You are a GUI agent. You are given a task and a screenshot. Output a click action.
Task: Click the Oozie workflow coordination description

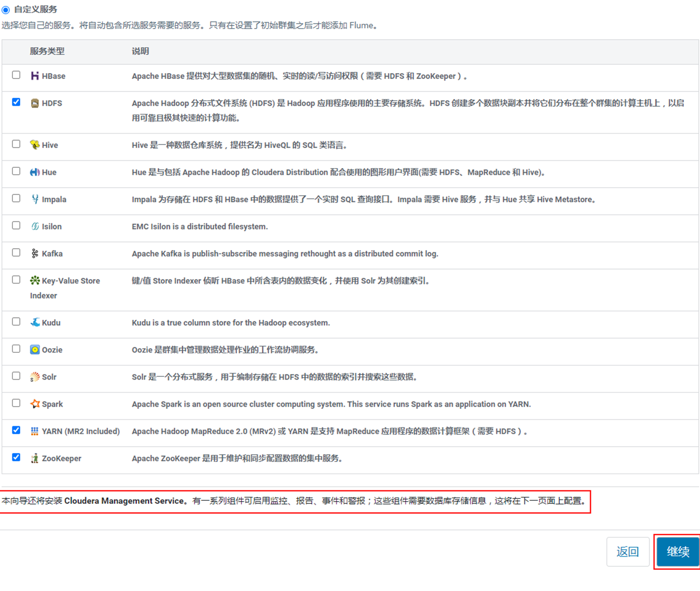[x=226, y=350]
